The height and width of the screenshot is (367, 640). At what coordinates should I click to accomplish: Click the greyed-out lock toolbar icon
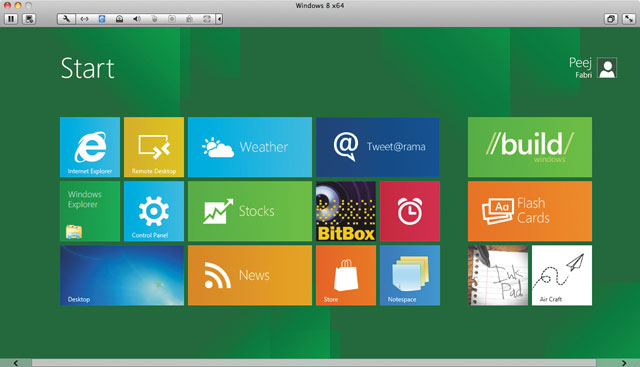click(x=189, y=19)
